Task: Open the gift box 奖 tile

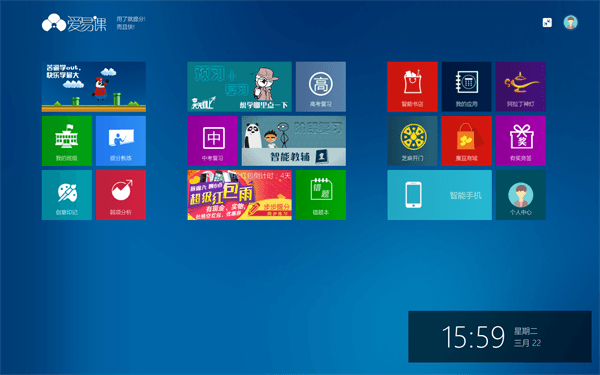Action: pos(521,141)
